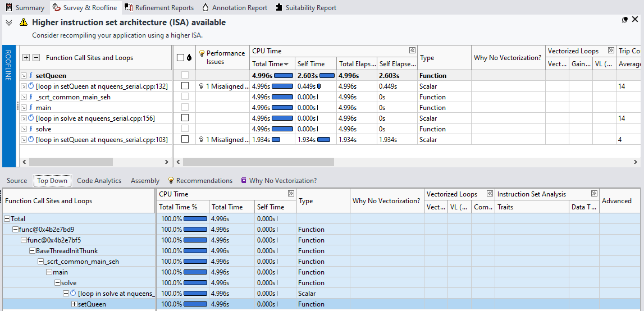Image resolution: width=644 pixels, height=311 pixels.
Task: Click the collapse all minus button
Action: pos(36,58)
